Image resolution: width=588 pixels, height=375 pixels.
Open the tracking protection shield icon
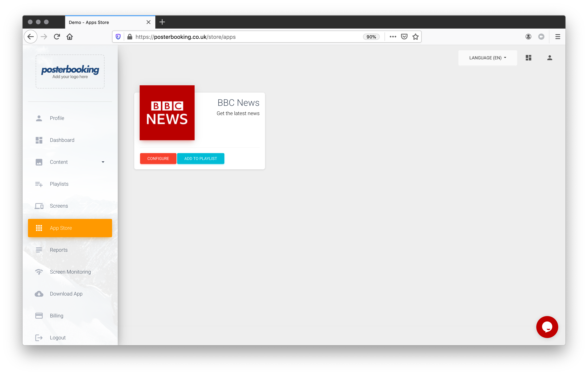coord(118,37)
